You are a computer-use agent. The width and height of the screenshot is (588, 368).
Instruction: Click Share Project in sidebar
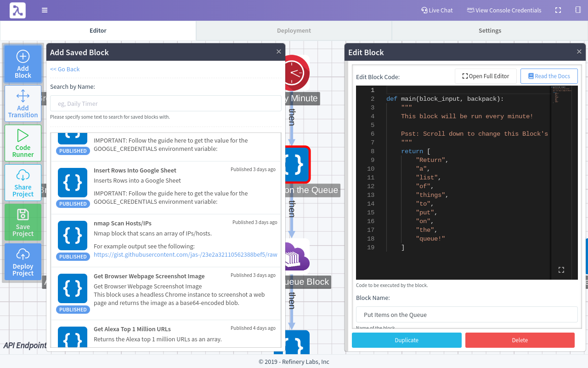pyautogui.click(x=23, y=183)
